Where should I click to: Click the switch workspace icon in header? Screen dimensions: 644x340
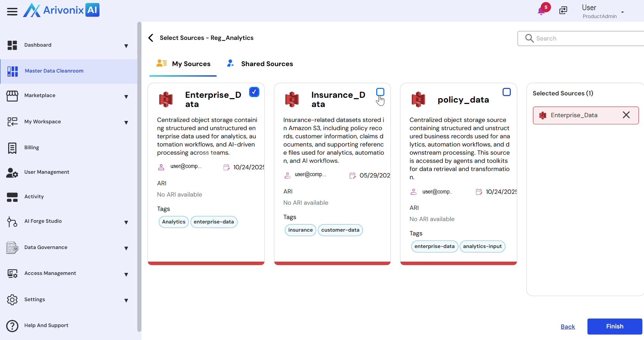[563, 11]
